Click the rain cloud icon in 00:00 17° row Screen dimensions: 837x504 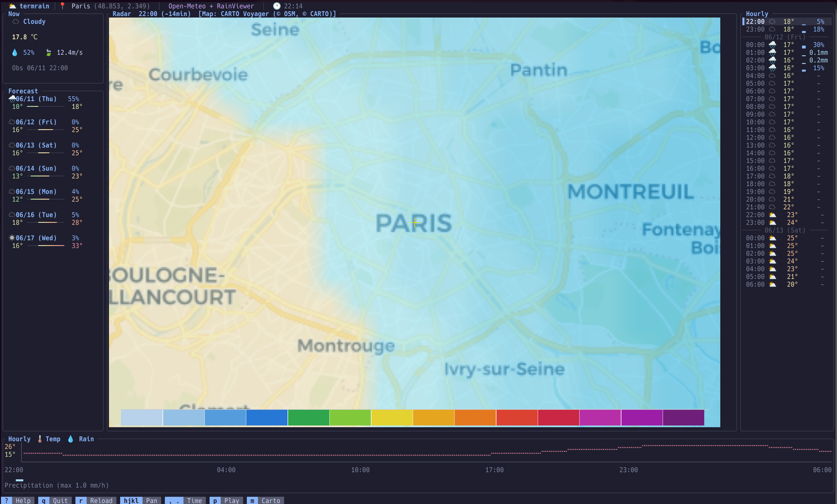click(x=773, y=45)
